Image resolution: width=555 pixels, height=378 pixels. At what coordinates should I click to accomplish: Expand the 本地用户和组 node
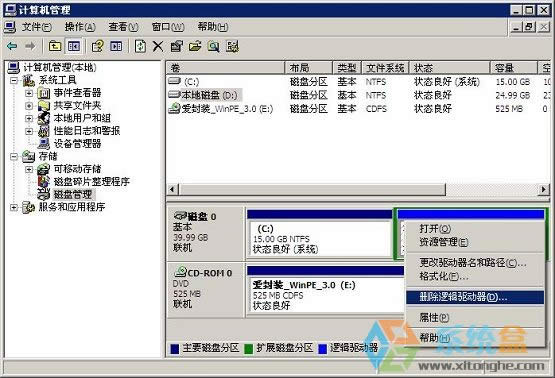pyautogui.click(x=29, y=118)
